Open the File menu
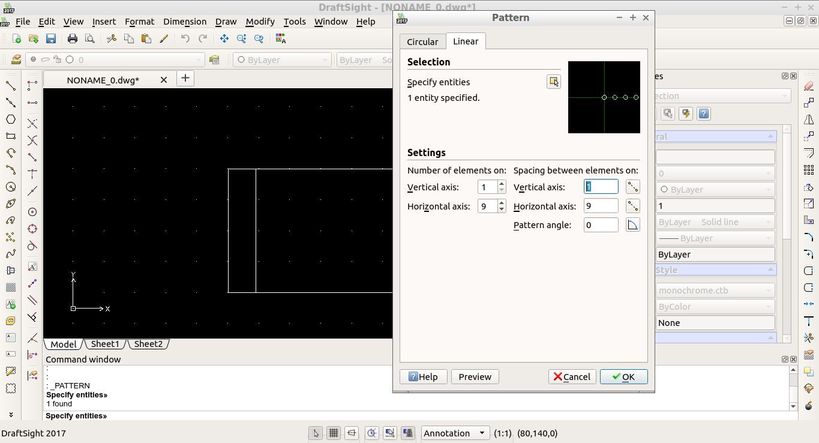 [x=22, y=21]
